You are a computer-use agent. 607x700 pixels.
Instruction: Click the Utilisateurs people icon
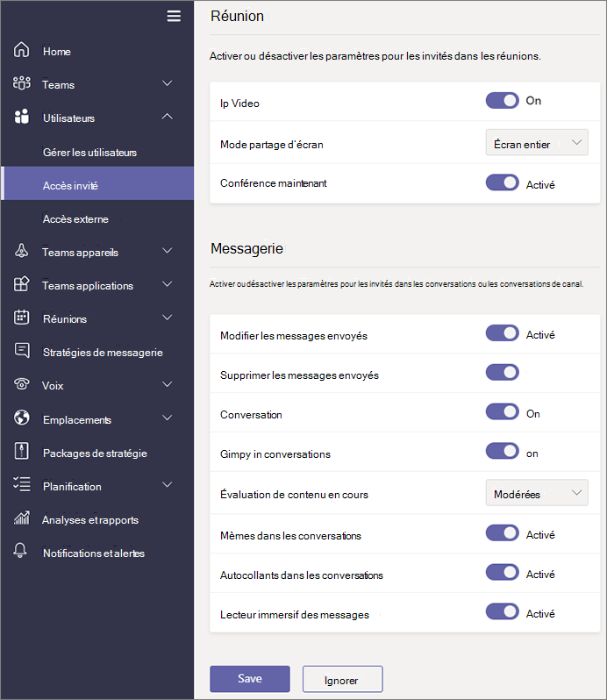coord(22,118)
